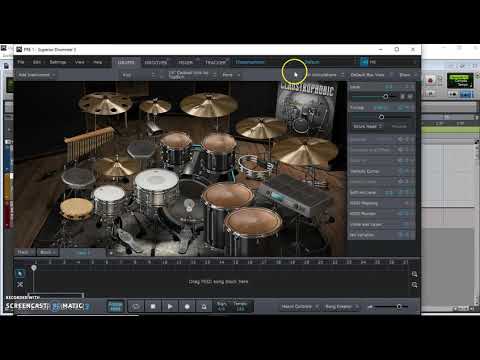The width and height of the screenshot is (480, 360).
Task: Click the time signature field
Action: 222,306
